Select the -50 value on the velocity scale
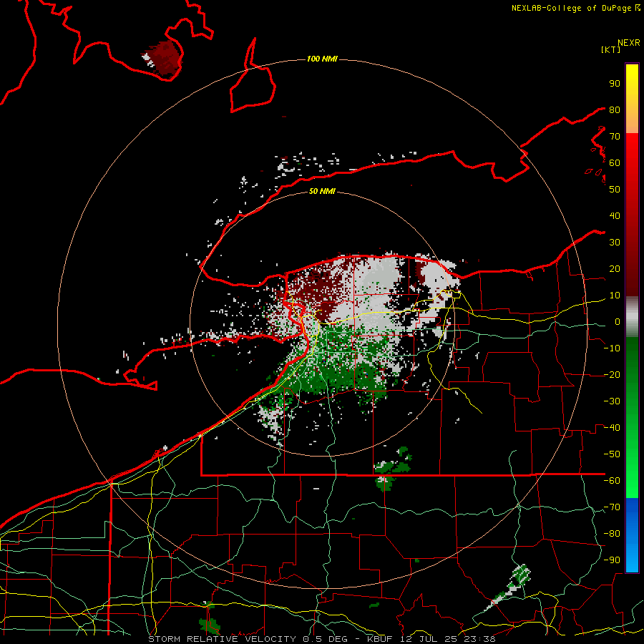This screenshot has height=644, width=644. [612, 454]
